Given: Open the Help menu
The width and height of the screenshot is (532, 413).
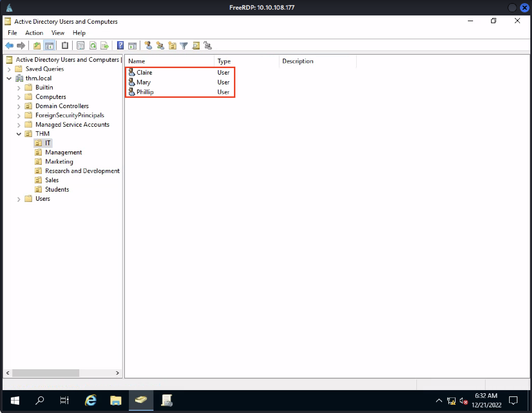Looking at the screenshot, I should click(x=79, y=33).
